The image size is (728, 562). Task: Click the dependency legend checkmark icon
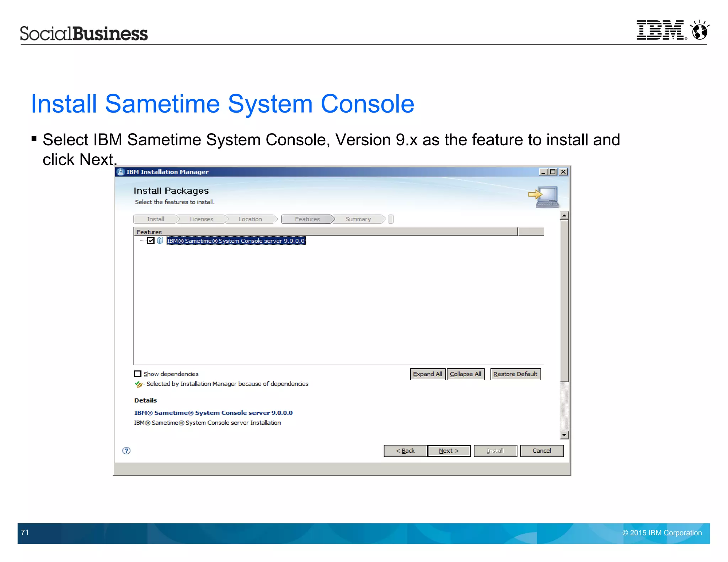pos(139,384)
